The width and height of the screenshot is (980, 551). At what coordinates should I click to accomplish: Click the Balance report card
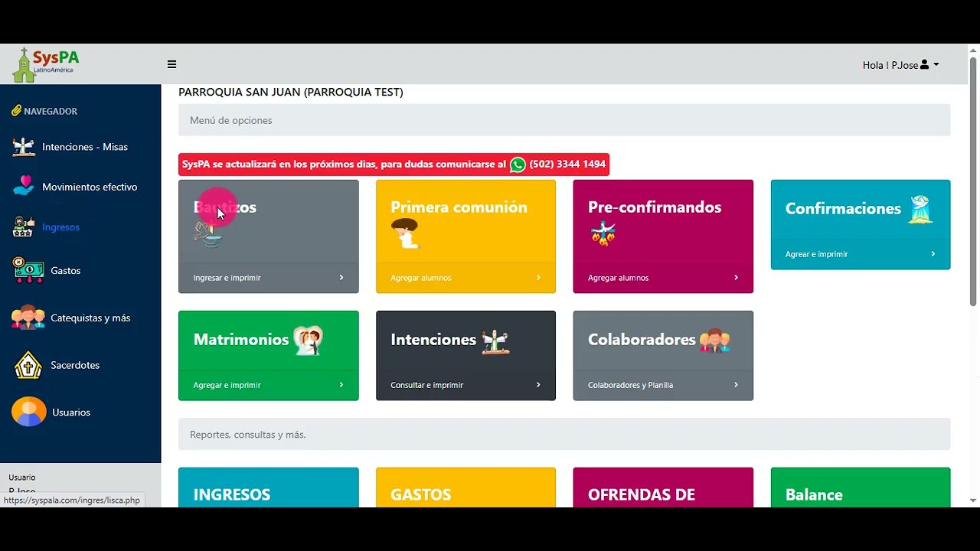[x=861, y=487]
